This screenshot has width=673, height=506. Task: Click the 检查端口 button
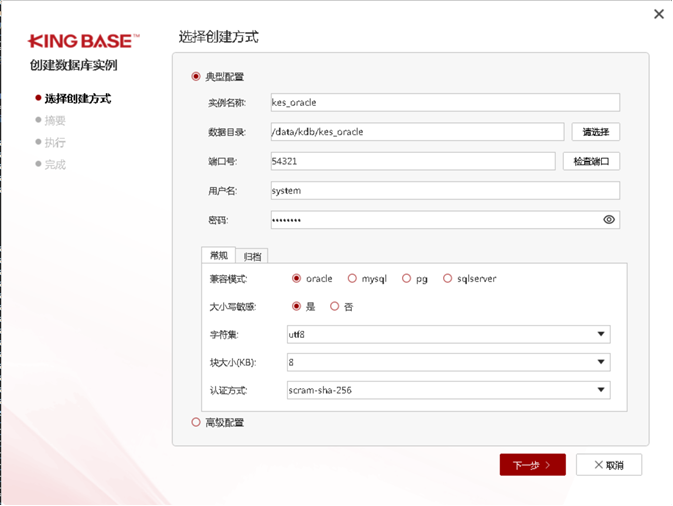point(591,161)
